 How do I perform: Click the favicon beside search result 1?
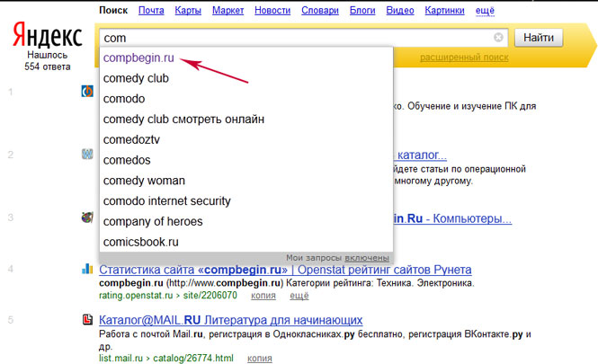[87, 92]
